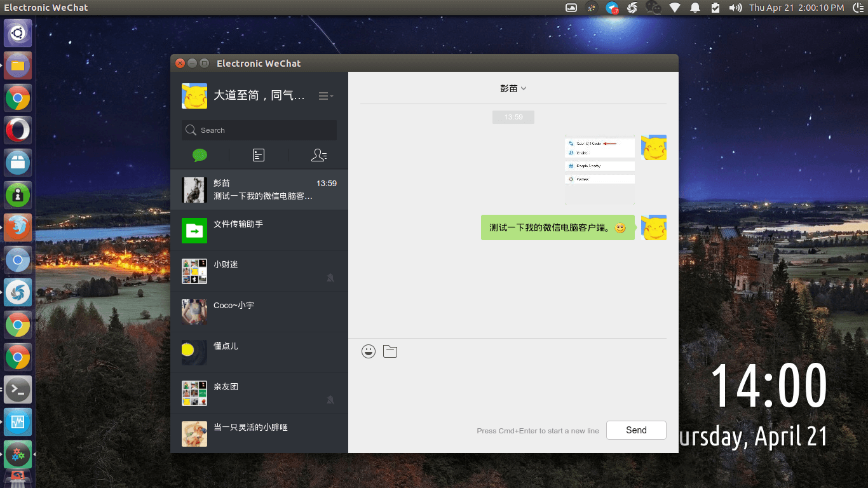Select the Coco~小宇 conversation
This screenshot has height=488, width=868.
click(259, 312)
